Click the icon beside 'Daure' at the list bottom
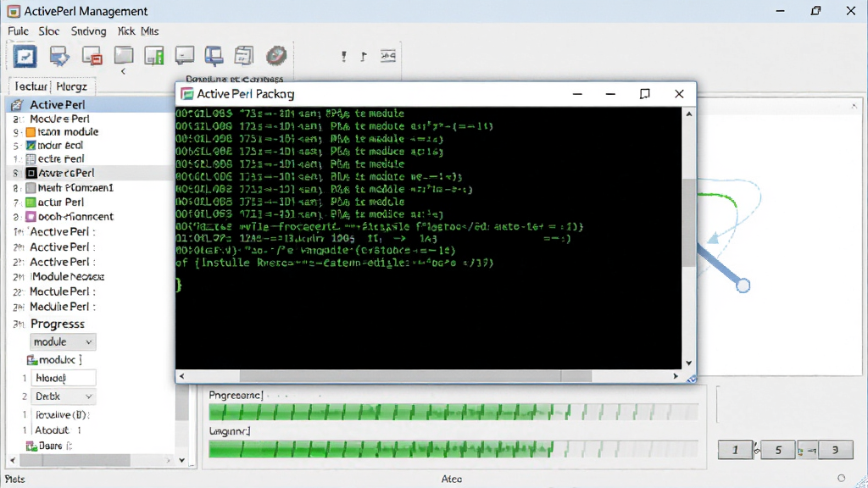868x488 pixels. tap(31, 446)
